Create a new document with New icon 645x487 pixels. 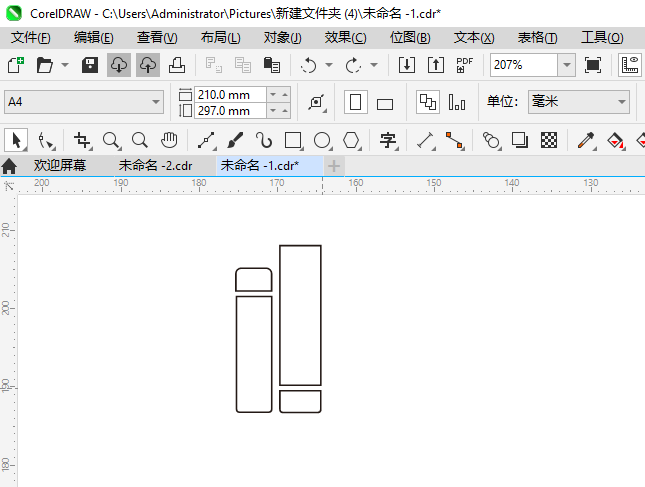tap(16, 65)
